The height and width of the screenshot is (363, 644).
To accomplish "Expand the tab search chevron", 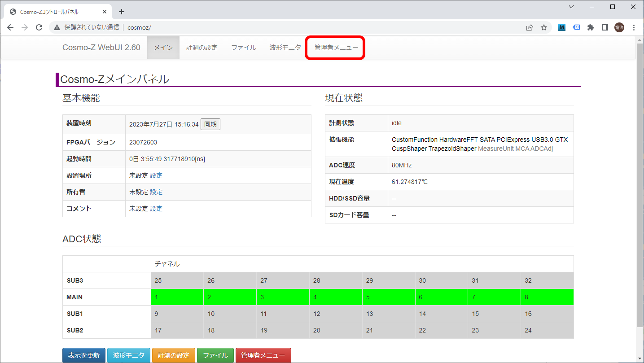I will pos(571,7).
